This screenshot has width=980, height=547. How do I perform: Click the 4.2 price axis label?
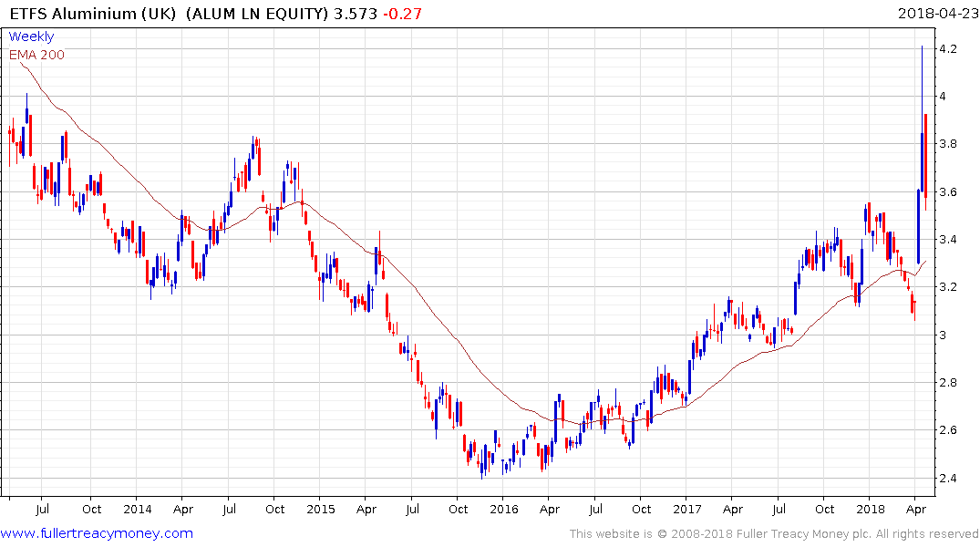[948, 48]
